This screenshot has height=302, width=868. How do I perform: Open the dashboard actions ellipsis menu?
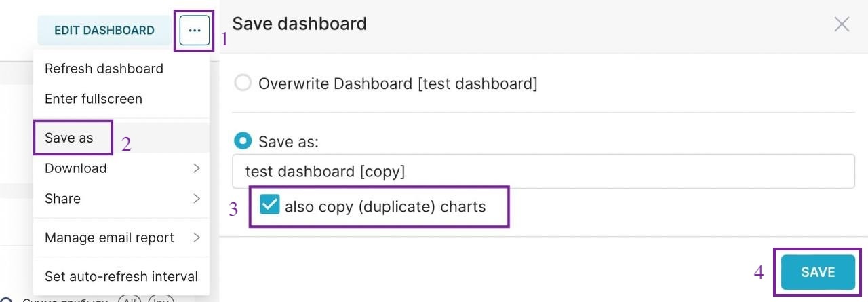(x=195, y=31)
